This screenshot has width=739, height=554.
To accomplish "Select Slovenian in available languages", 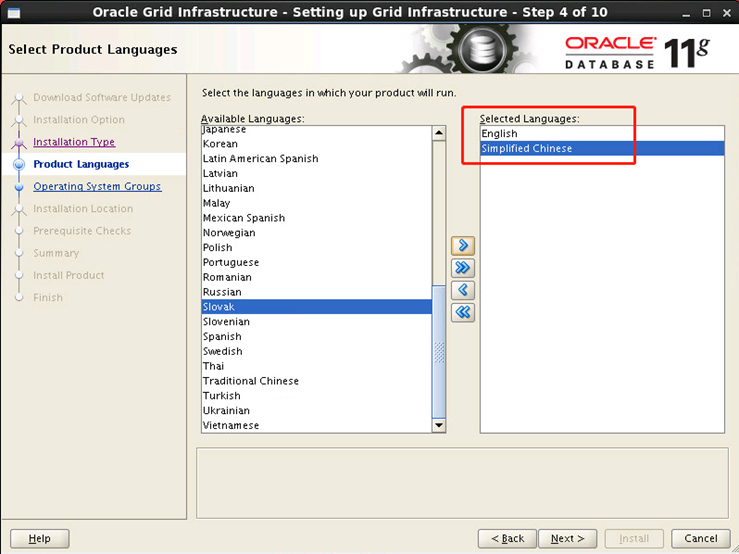I will point(316,322).
